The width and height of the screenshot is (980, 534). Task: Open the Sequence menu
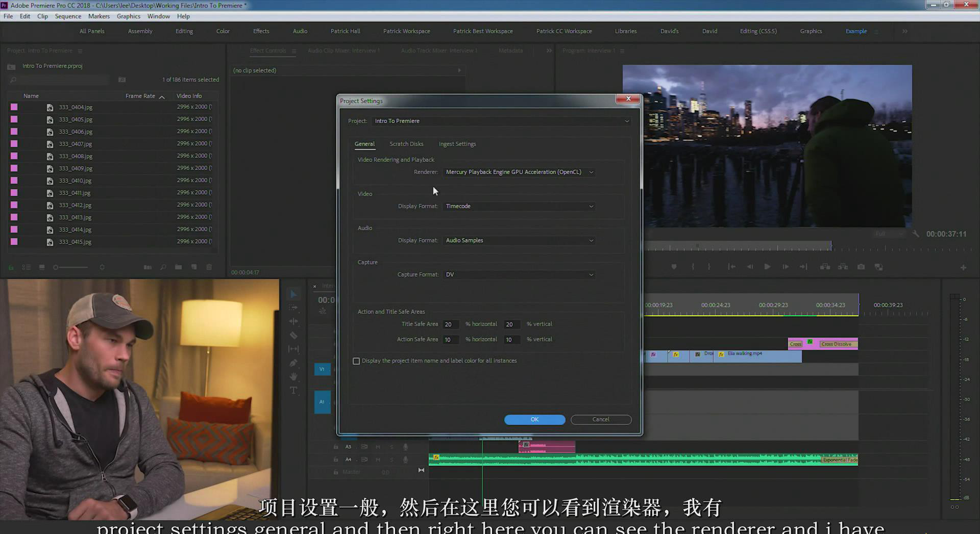[68, 16]
